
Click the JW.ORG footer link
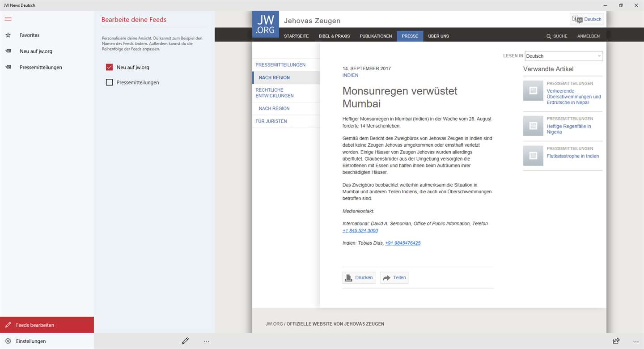coord(274,324)
